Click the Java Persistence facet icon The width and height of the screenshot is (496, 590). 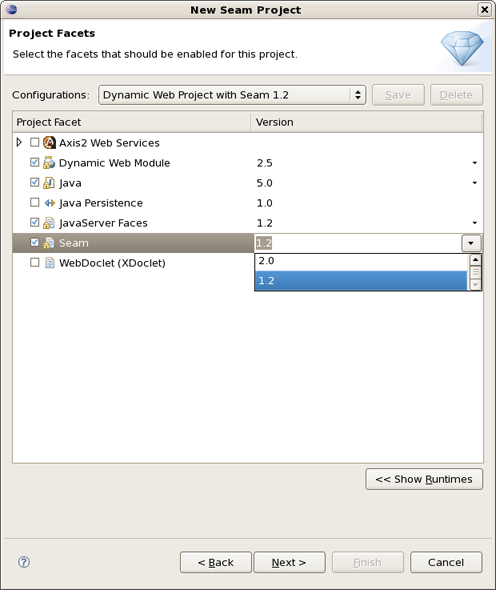pyautogui.click(x=49, y=203)
